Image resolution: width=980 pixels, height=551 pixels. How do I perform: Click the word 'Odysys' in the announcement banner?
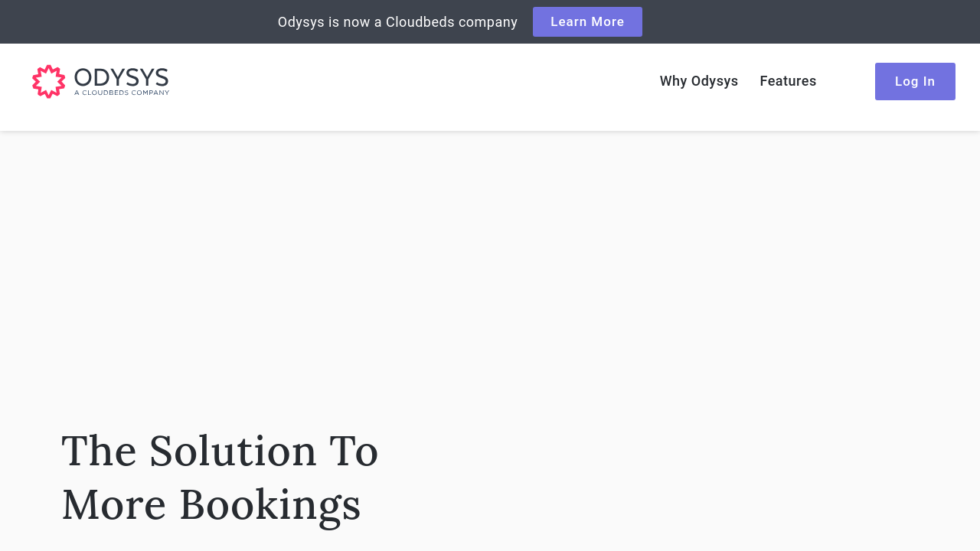tap(301, 22)
